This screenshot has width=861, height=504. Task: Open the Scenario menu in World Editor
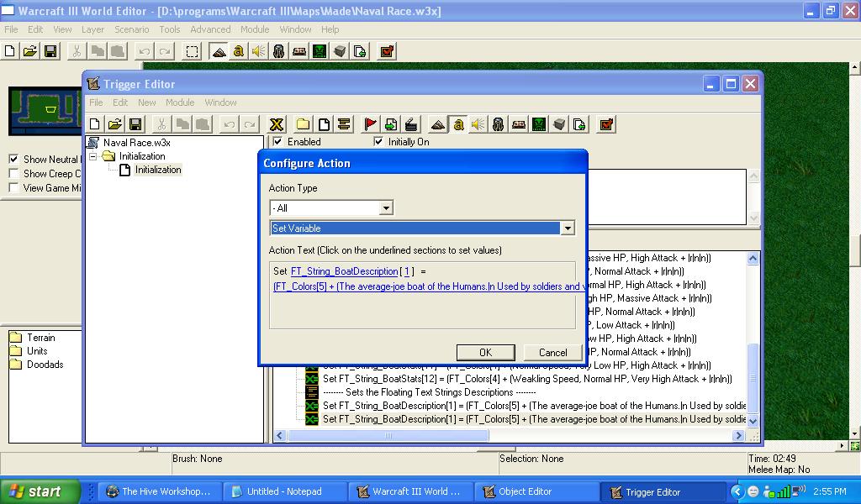coord(131,29)
